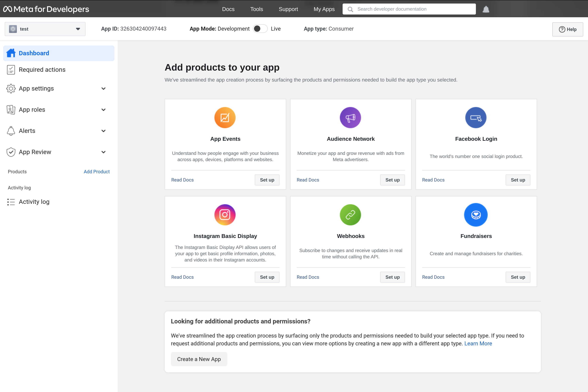
Task: Expand the App Review section
Action: pyautogui.click(x=103, y=152)
